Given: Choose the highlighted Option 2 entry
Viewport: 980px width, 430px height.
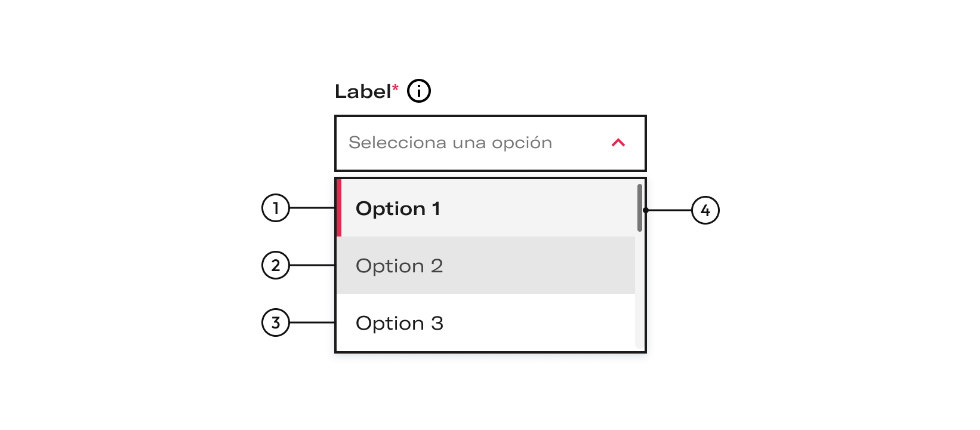Looking at the screenshot, I should [486, 265].
